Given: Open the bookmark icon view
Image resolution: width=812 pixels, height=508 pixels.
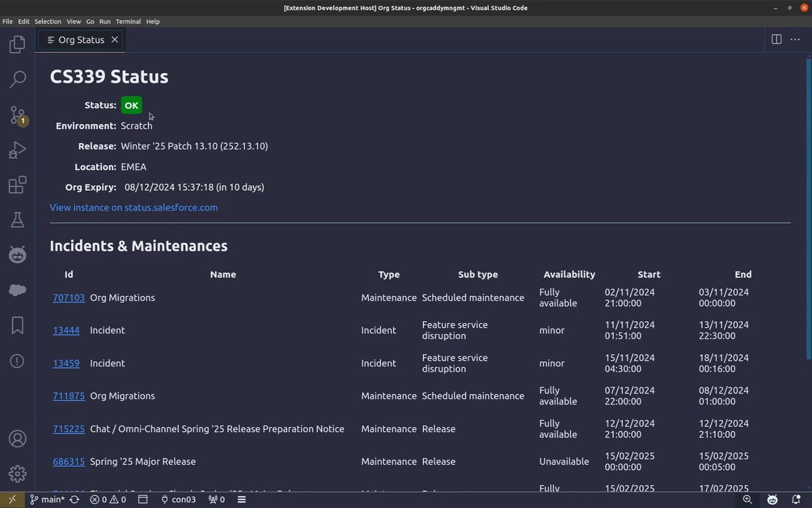Looking at the screenshot, I should click(18, 326).
